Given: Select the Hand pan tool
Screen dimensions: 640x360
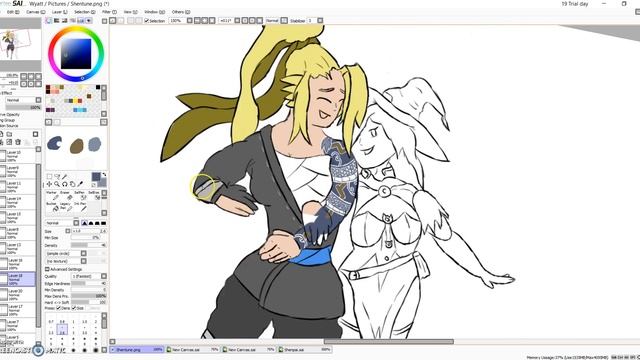Looking at the screenshot, I should pyautogui.click(x=73, y=184).
